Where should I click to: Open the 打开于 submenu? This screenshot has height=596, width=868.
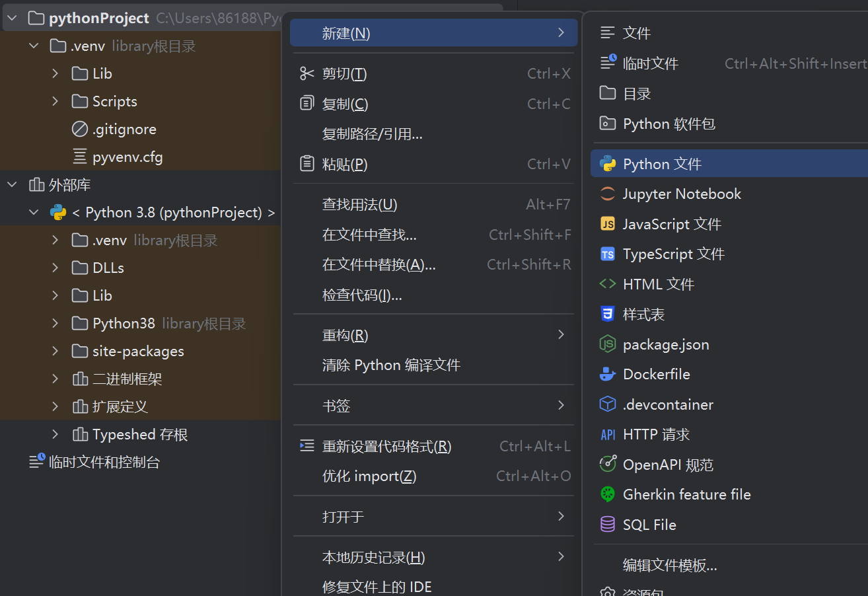click(433, 516)
